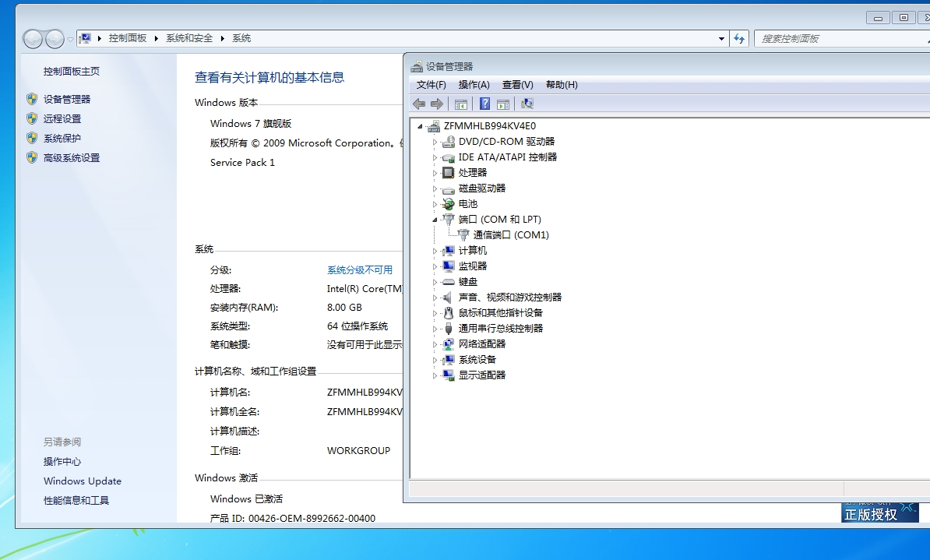This screenshot has width=930, height=560.
Task: Click Scan for hardware changes icon
Action: [x=527, y=104]
